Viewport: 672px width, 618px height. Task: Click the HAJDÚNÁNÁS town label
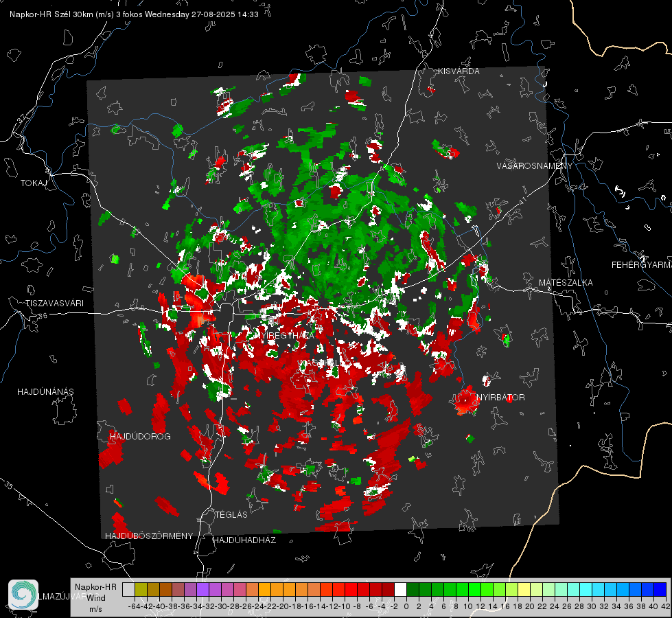coord(45,392)
